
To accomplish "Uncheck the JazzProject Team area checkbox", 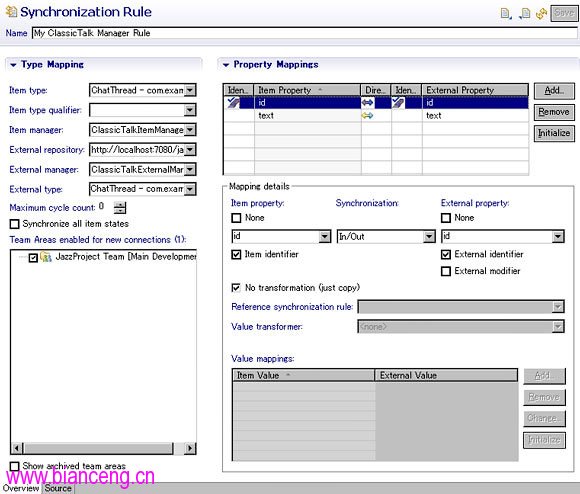I will (x=33, y=257).
